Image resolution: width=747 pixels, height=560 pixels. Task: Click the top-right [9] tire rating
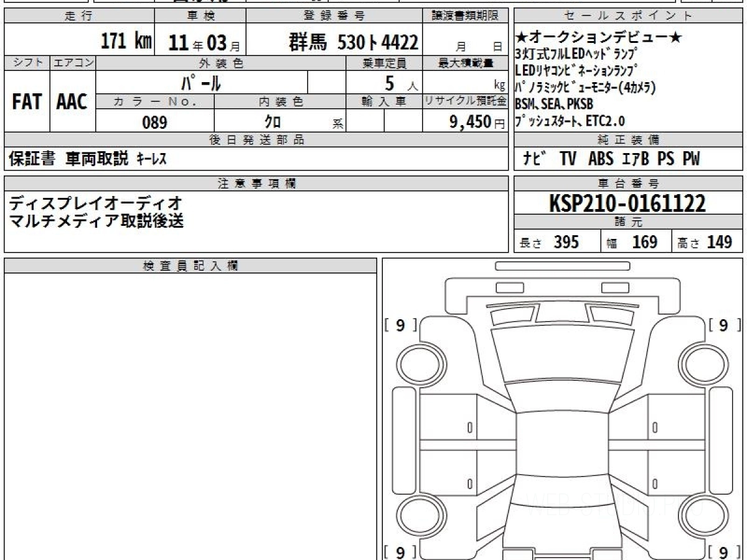[x=724, y=325]
